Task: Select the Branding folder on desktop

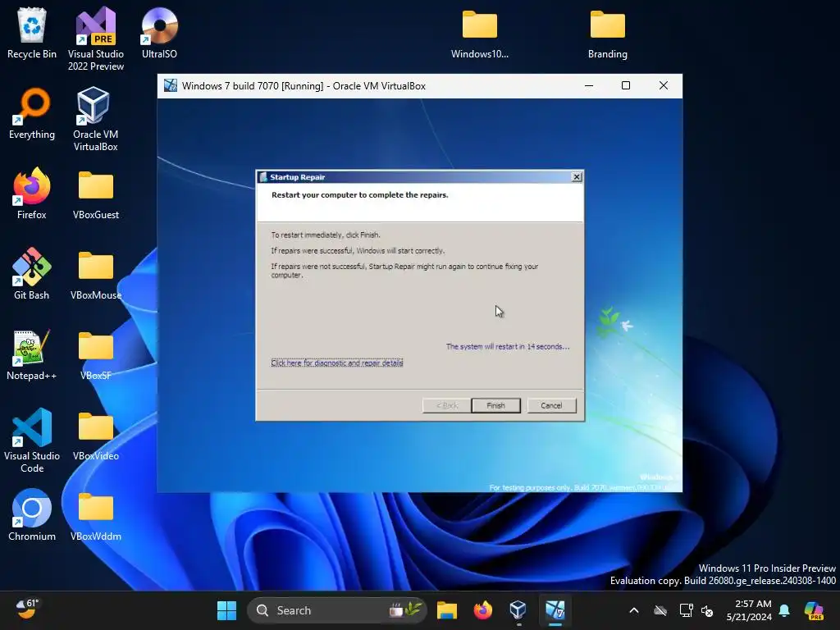Action: click(608, 33)
